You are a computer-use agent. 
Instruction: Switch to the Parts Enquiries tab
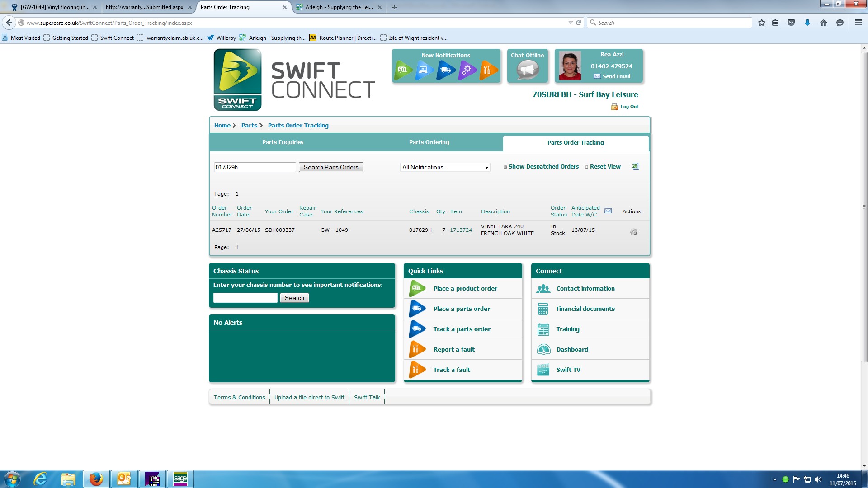(x=283, y=142)
